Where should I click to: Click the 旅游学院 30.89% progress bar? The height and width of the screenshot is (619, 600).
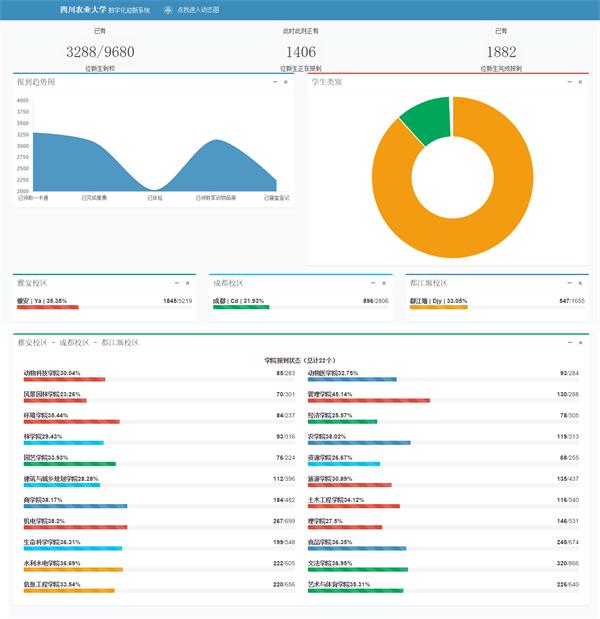[350, 485]
